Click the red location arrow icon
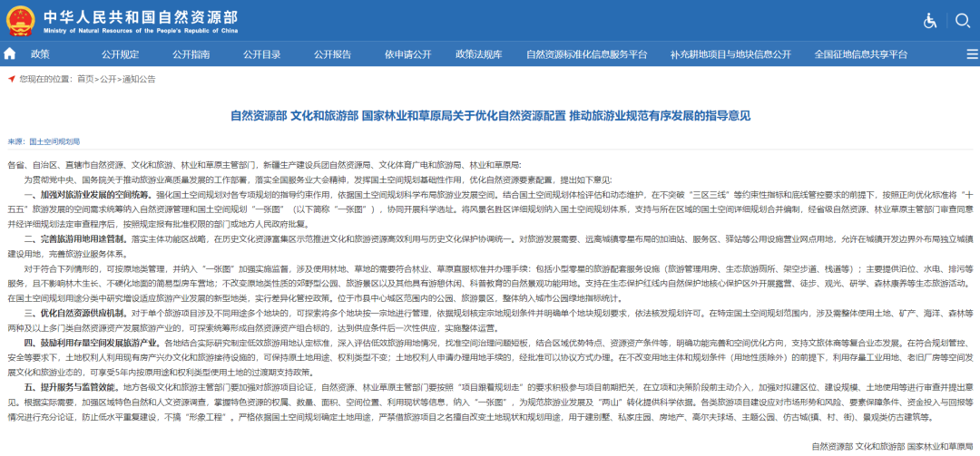Viewport: 980px width, 456px height. [11, 79]
